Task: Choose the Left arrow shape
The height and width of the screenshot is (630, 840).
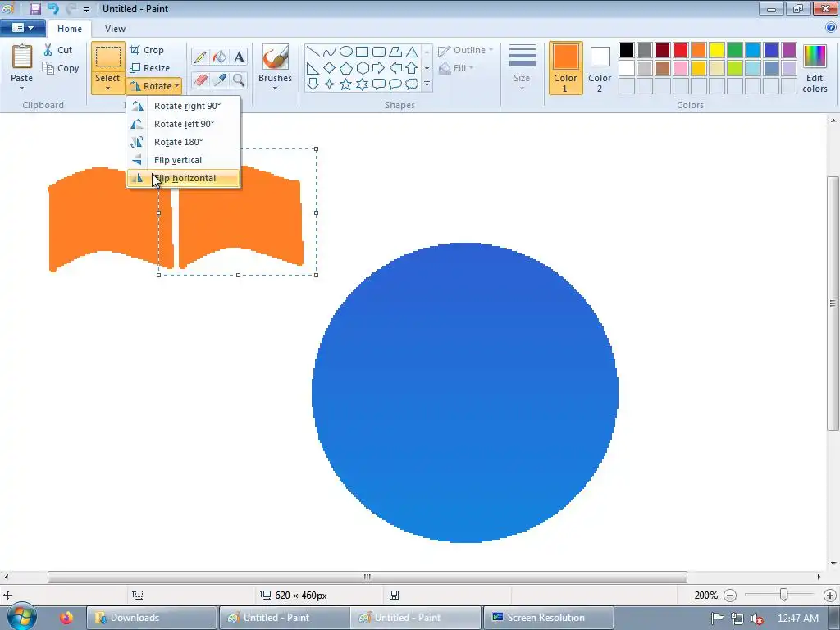Action: click(x=395, y=68)
